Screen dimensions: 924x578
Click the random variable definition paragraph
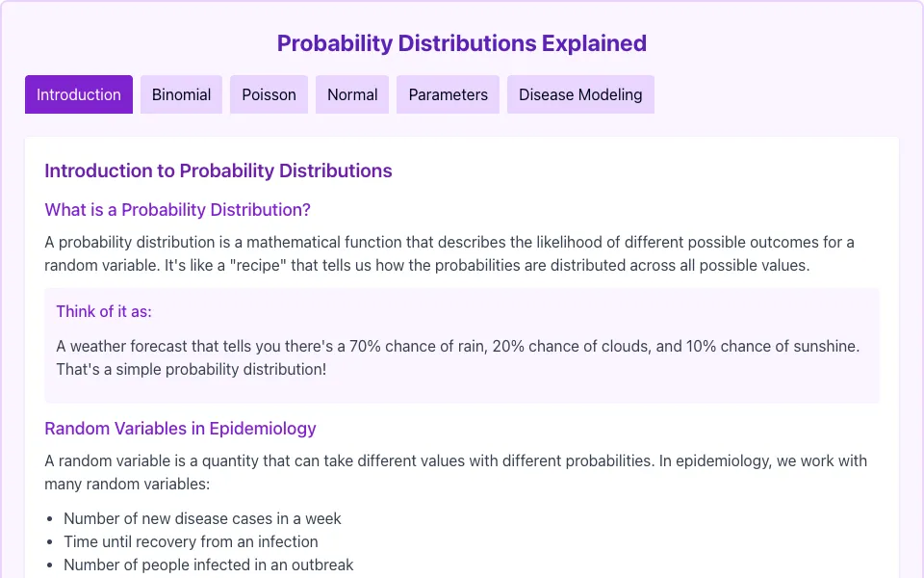pyautogui.click(x=455, y=472)
